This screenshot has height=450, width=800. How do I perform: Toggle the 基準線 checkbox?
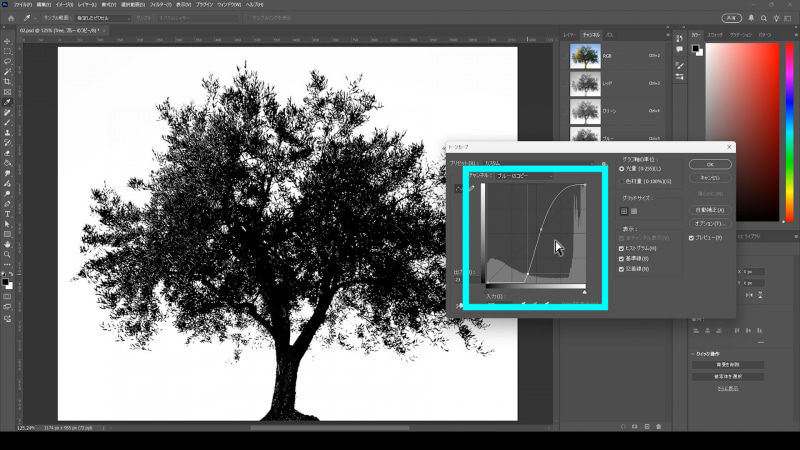point(621,259)
